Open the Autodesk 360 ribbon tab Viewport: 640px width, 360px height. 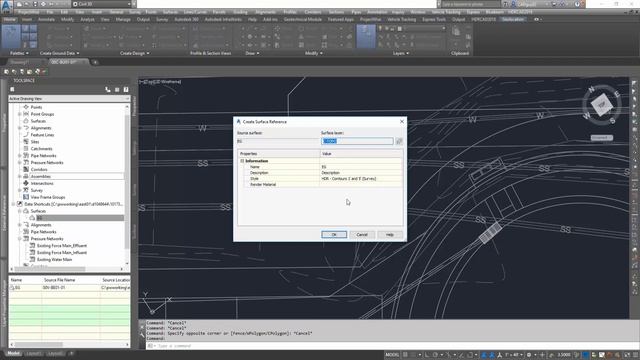(186, 19)
